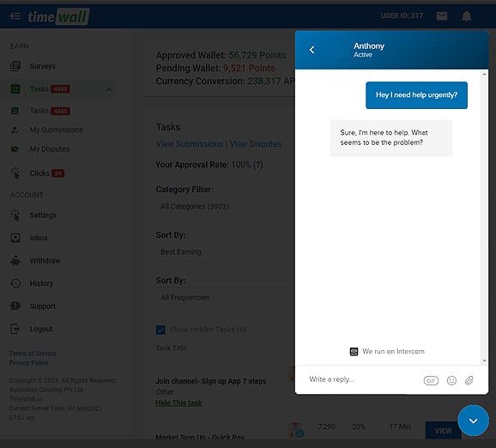Minimize the chat with round chevron button
The image size is (496, 448).
click(473, 421)
